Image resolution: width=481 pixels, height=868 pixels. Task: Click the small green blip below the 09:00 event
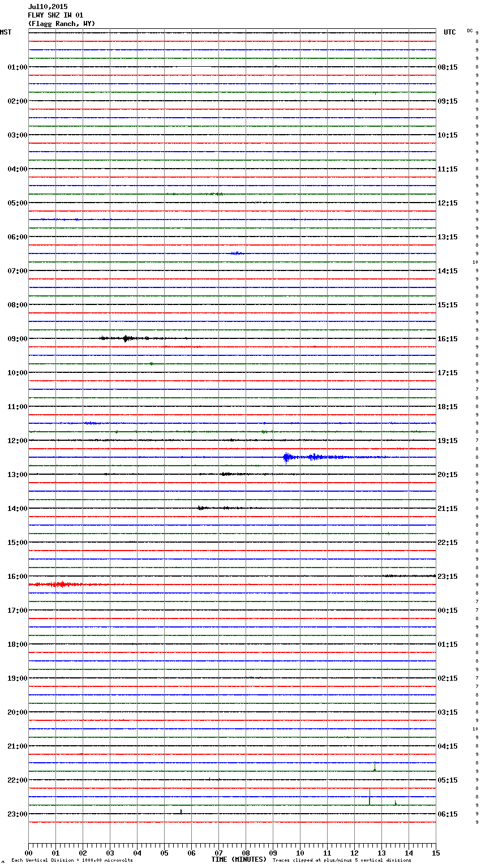click(152, 364)
